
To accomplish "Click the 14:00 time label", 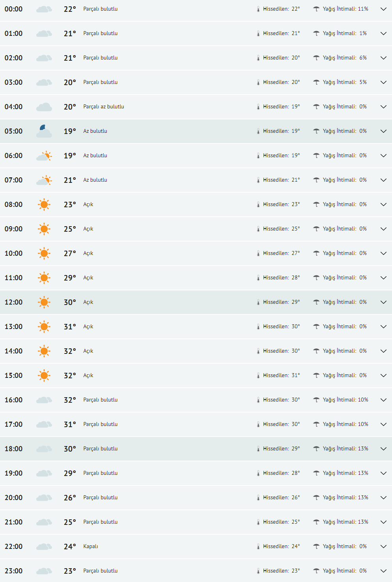I will point(14,351).
